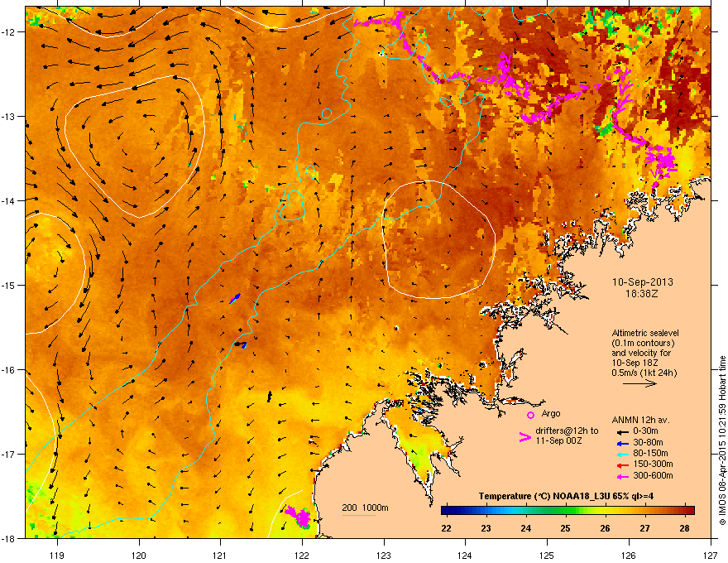Click the '11-Sep 00Z' legend text
Screen dimensions: 728x563
coord(558,440)
